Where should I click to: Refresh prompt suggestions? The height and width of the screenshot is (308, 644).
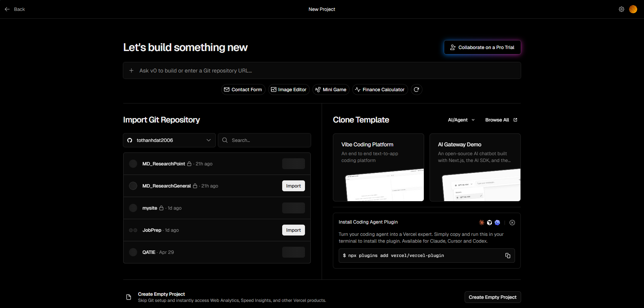(x=416, y=90)
